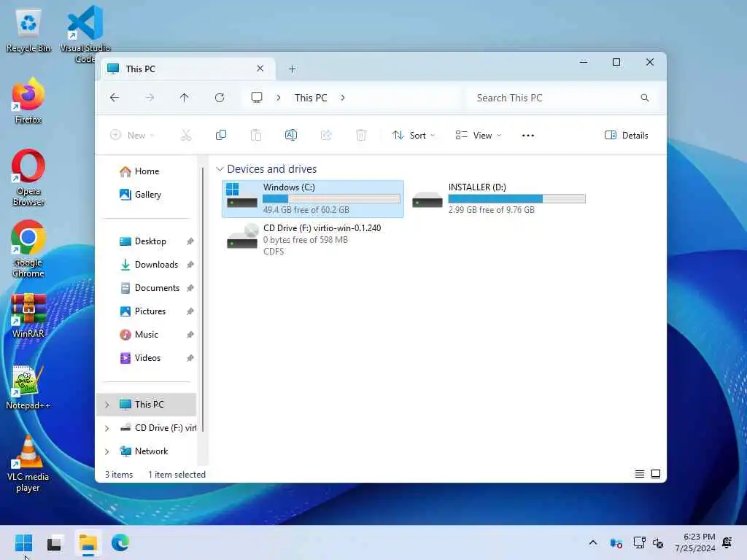Screen dimensions: 747x560
Task: Open Home in the navigation pane
Action: coord(147,171)
